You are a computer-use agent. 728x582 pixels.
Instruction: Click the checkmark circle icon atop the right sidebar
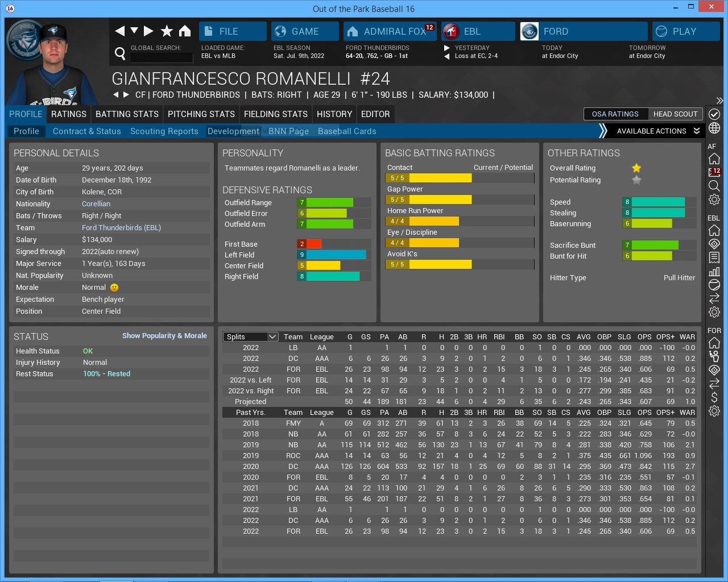point(714,114)
